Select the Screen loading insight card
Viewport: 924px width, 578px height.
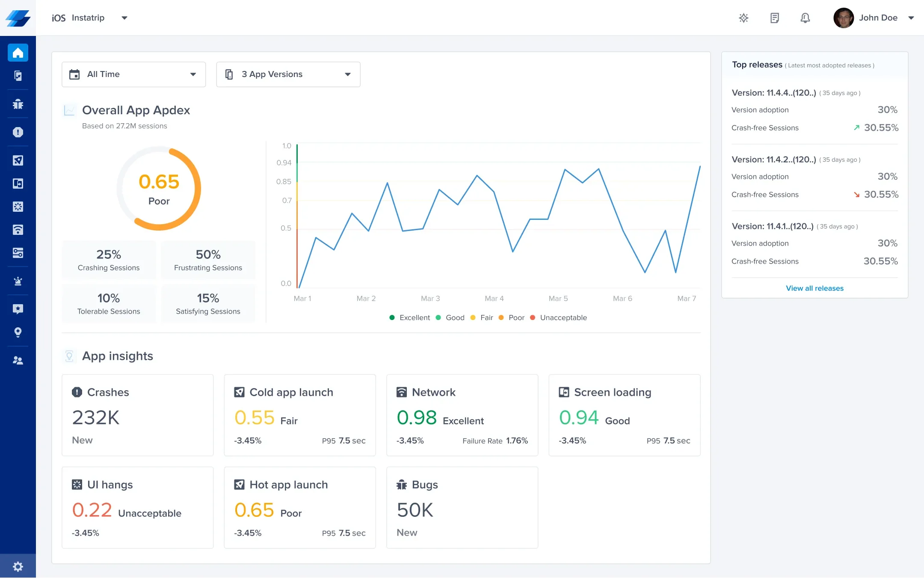pyautogui.click(x=624, y=415)
